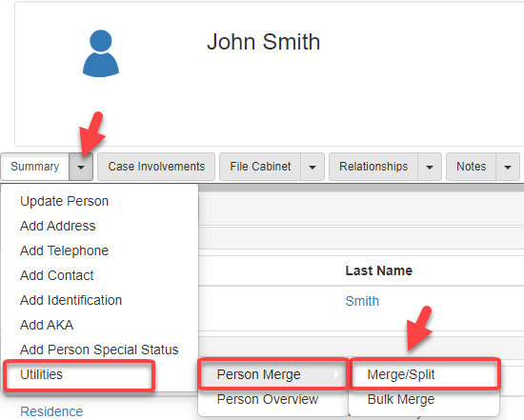Viewport: 524px width, 420px height.
Task: Click the Last Name column header
Action: pyautogui.click(x=378, y=270)
